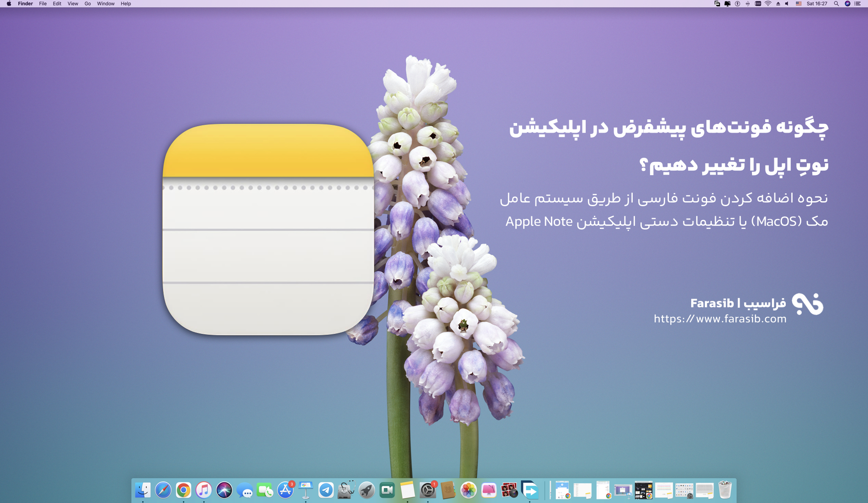Open the Finder menu
Image resolution: width=868 pixels, height=503 pixels.
[26, 4]
